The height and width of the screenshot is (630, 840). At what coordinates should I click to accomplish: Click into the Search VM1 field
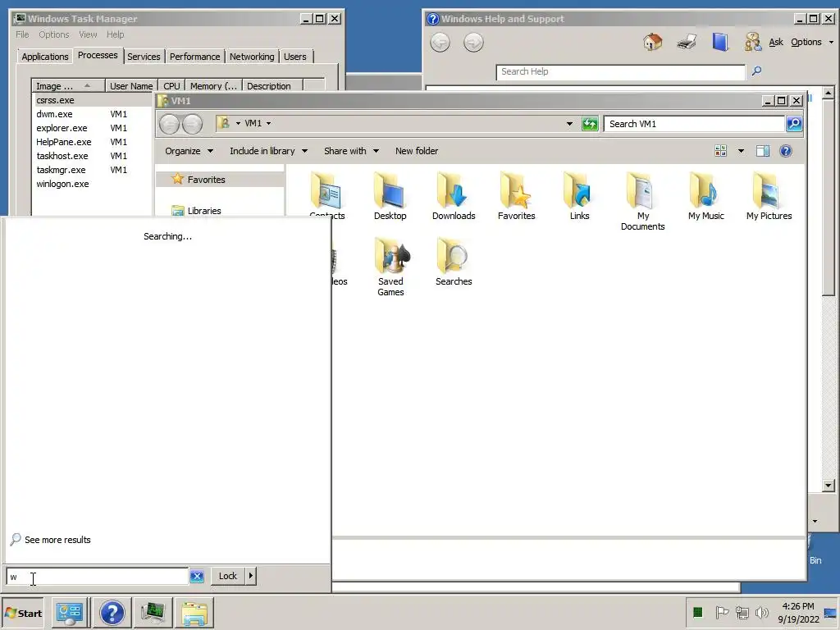pyautogui.click(x=694, y=124)
